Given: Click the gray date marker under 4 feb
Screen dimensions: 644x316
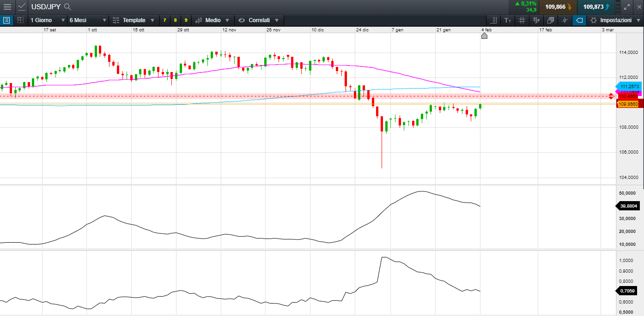Looking at the screenshot, I should (x=484, y=36).
